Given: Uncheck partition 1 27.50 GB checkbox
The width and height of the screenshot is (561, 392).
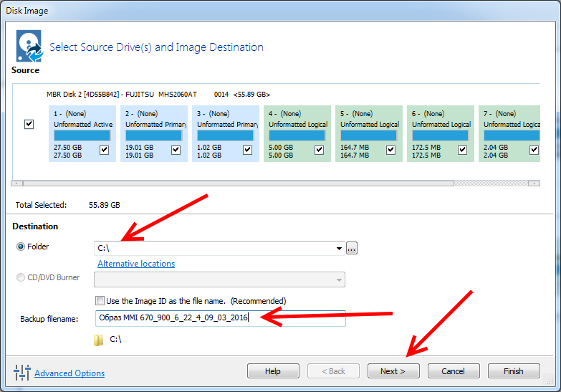Looking at the screenshot, I should click(104, 150).
